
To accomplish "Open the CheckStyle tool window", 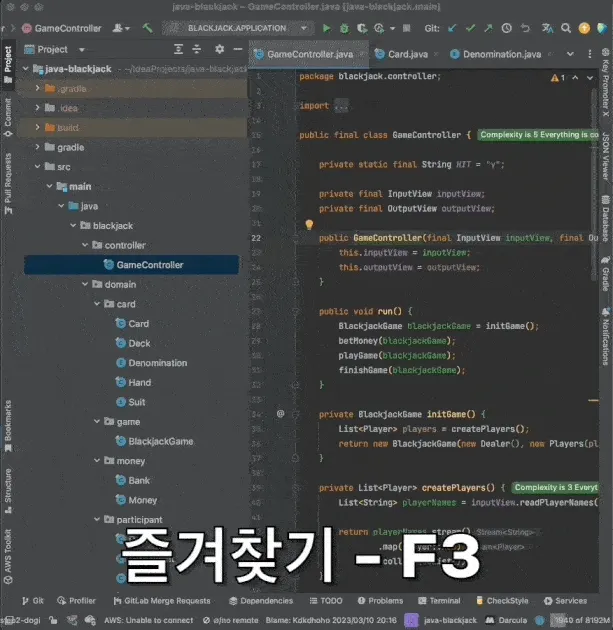I will pos(502,601).
